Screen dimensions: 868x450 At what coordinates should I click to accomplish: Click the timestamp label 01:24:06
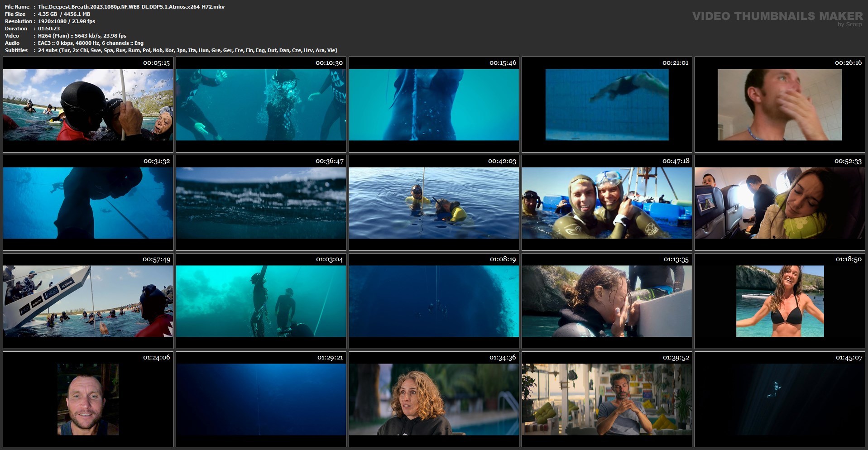pyautogui.click(x=156, y=358)
